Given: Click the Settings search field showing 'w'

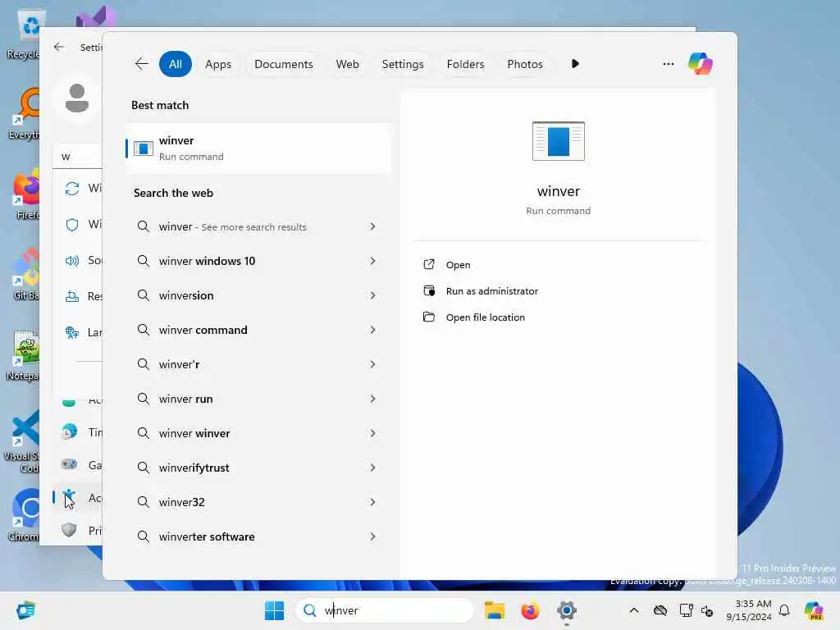Looking at the screenshot, I should [78, 157].
